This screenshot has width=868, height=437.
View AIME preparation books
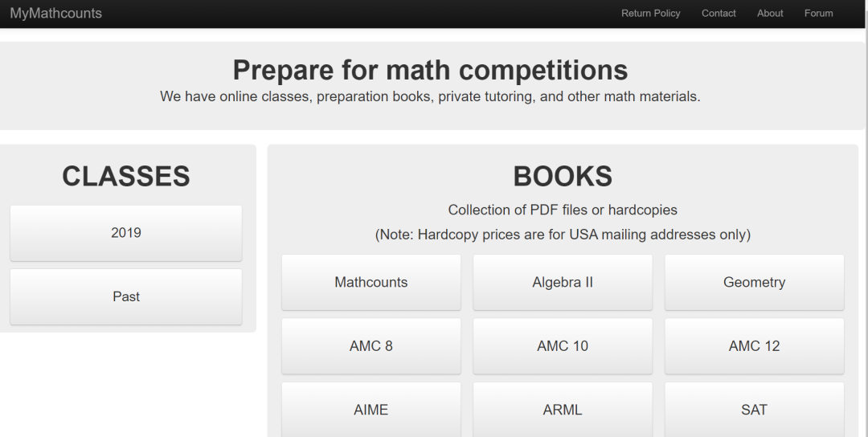(x=371, y=410)
